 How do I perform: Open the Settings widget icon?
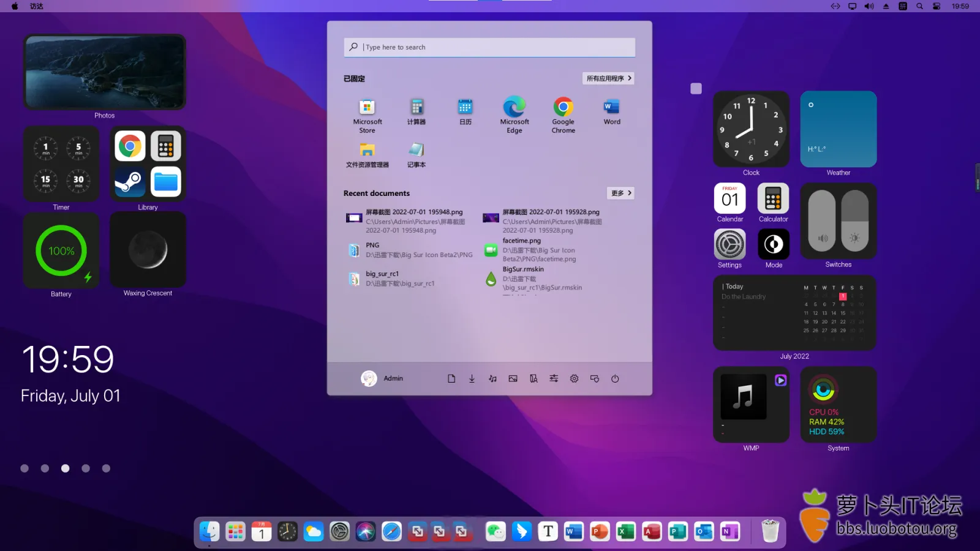[x=730, y=244]
